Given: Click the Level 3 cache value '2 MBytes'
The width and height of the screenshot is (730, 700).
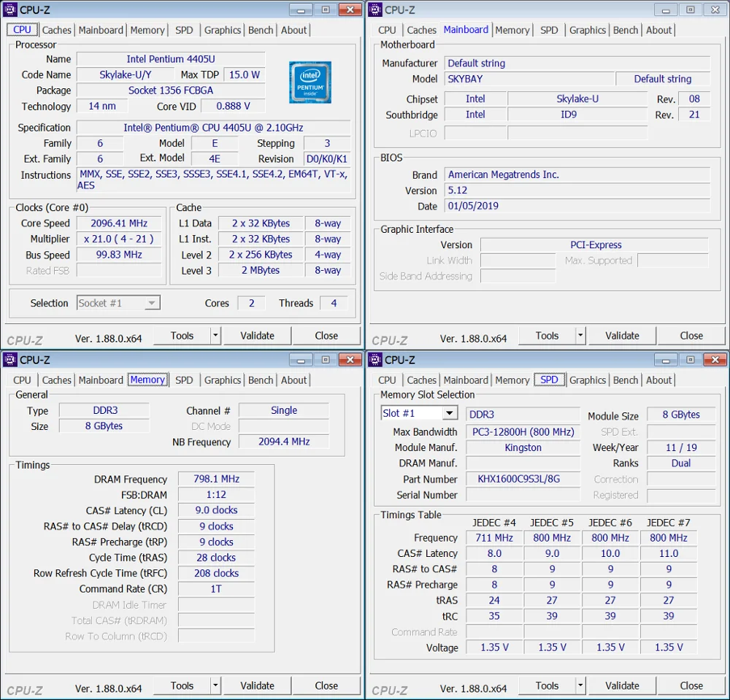Looking at the screenshot, I should (261, 270).
